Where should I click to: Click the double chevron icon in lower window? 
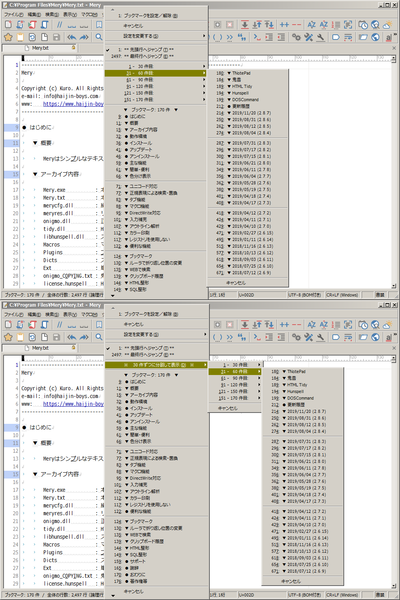(x=229, y=337)
